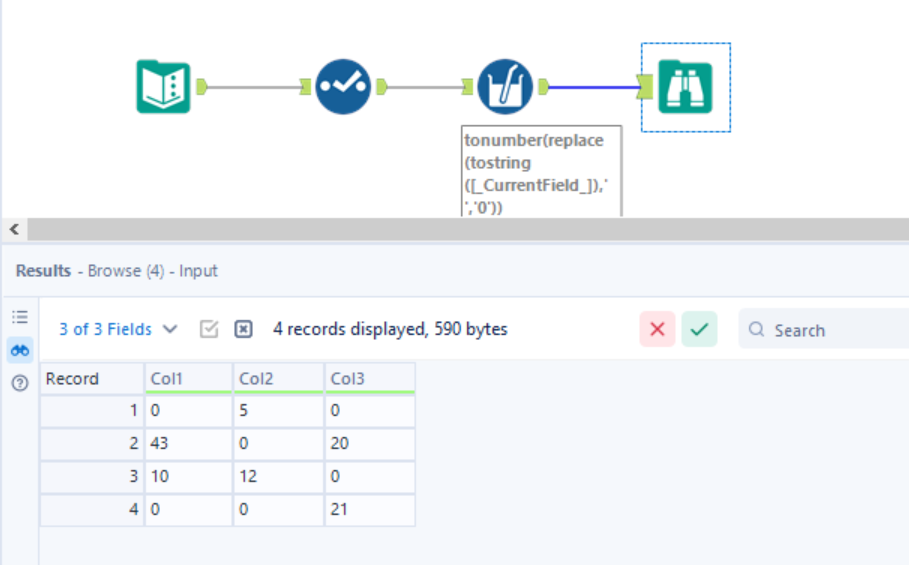This screenshot has width=909, height=565.
Task: Click Col1 cell with value 10
Action: point(188,477)
